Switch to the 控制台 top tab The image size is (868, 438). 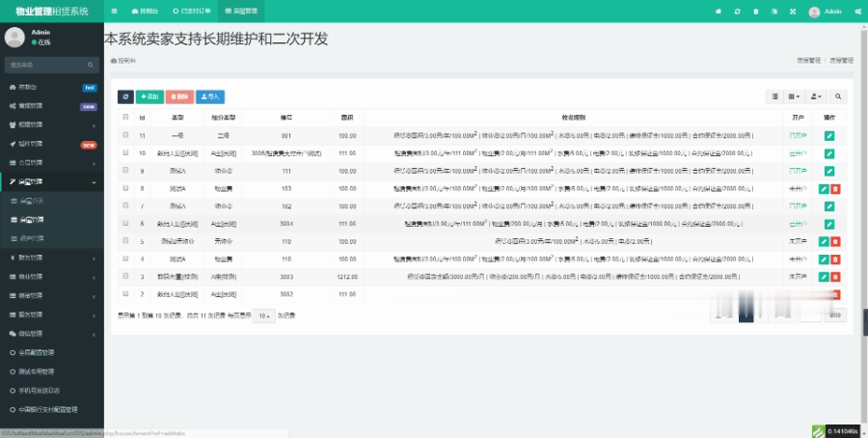click(x=145, y=11)
